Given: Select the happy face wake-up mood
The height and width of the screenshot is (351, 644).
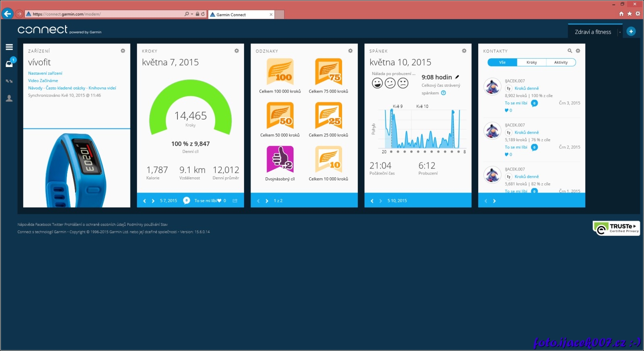Looking at the screenshot, I should tap(377, 83).
